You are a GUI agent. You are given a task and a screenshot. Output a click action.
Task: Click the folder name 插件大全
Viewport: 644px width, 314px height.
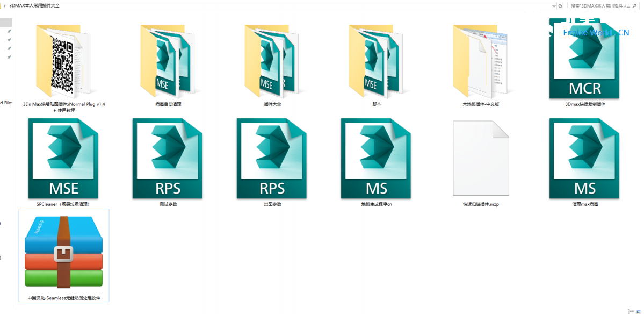point(272,104)
